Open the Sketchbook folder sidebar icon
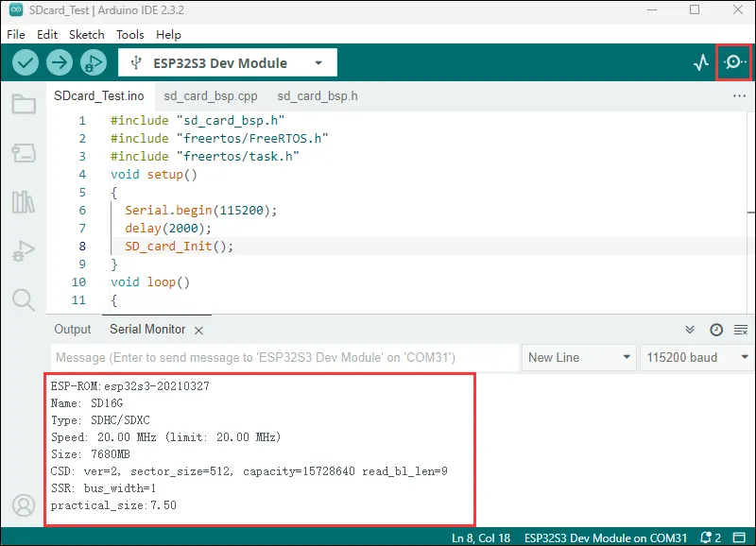Screen dimensions: 756x546 24,104
